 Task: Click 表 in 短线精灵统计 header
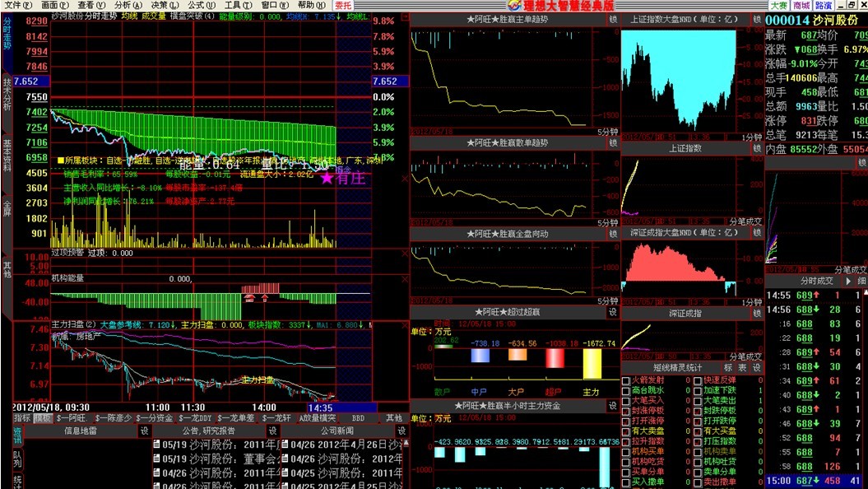click(742, 368)
